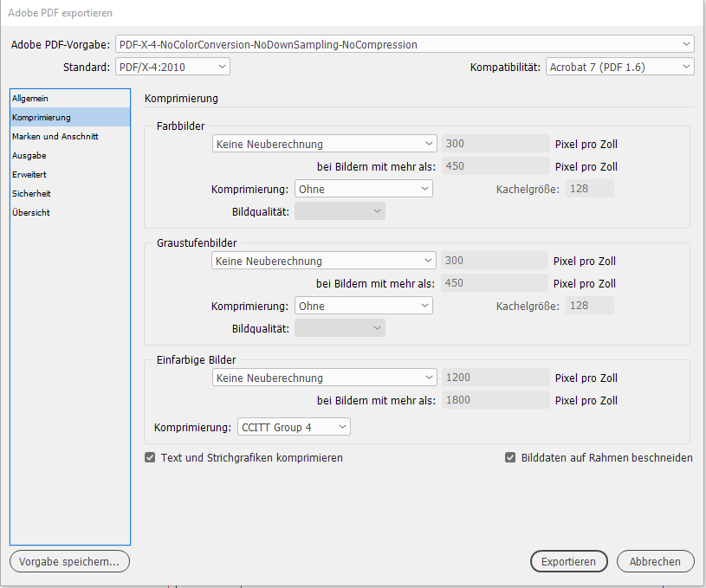The height and width of the screenshot is (588, 706).
Task: Disable Bilddaten auf Rahmen beschneiden
Action: coord(510,457)
